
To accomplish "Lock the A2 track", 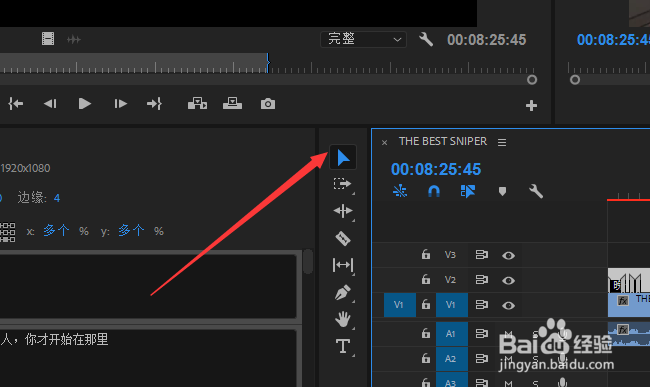I will pos(426,358).
